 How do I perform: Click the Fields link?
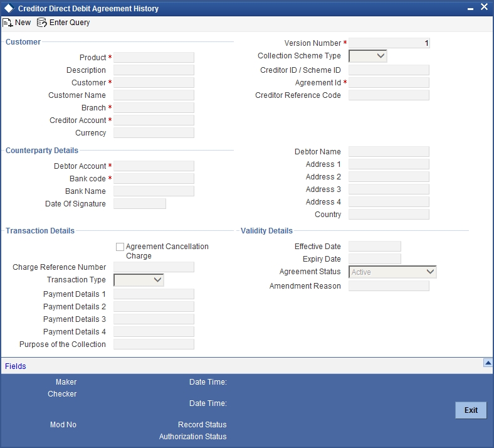click(16, 366)
